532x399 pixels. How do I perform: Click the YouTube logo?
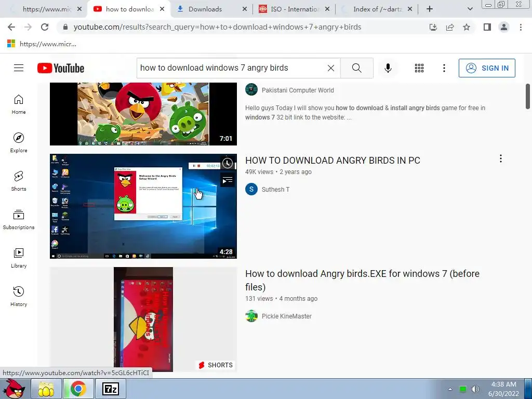pyautogui.click(x=61, y=68)
